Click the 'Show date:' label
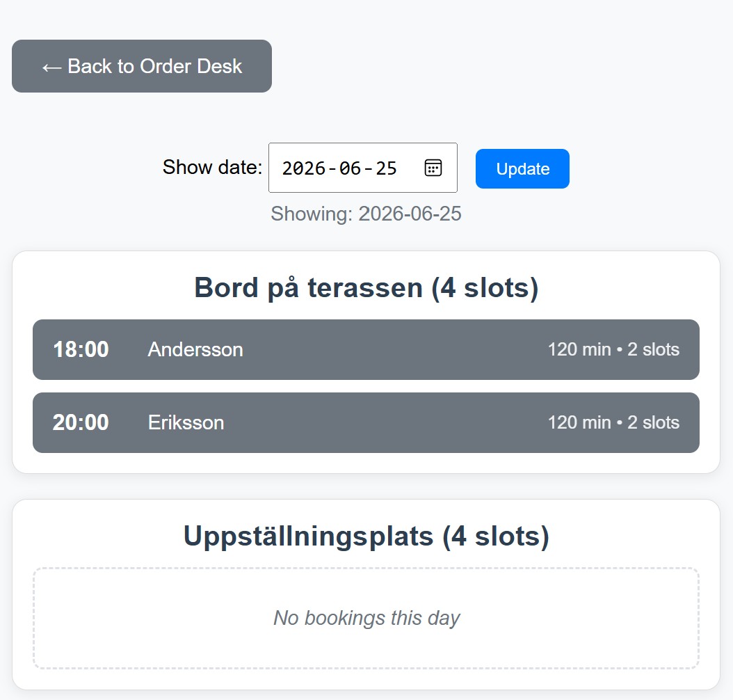This screenshot has height=700, width=733. click(212, 167)
